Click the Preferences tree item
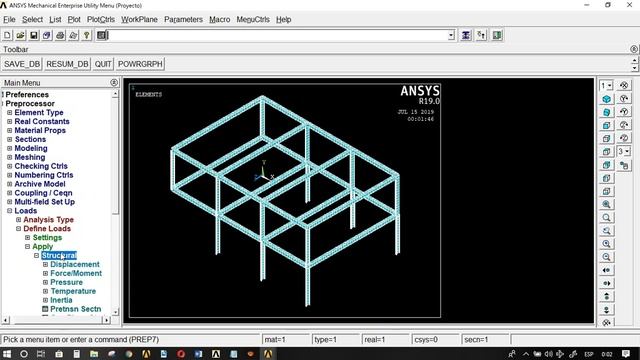 click(x=27, y=95)
